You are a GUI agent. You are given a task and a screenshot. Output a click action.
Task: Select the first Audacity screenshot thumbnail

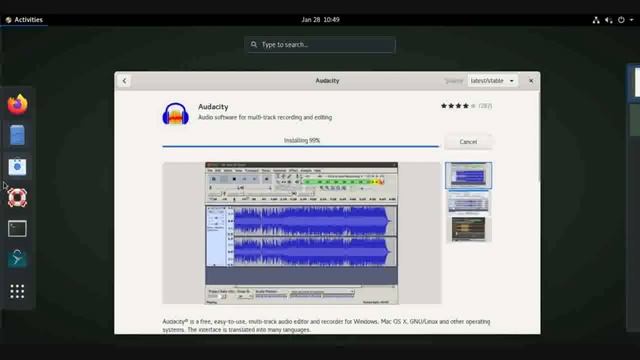(x=468, y=176)
